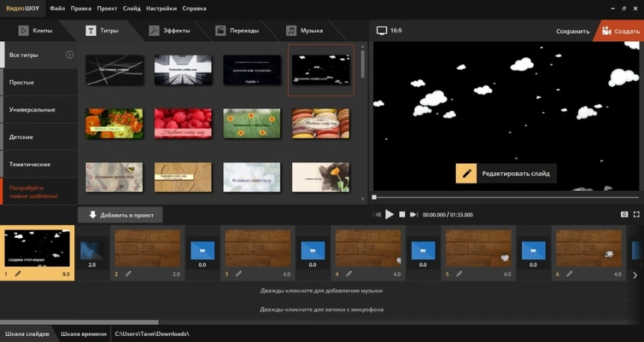The height and width of the screenshot is (342, 644).
Task: Select the raspberry title template thumbnail
Action: pyautogui.click(x=183, y=123)
